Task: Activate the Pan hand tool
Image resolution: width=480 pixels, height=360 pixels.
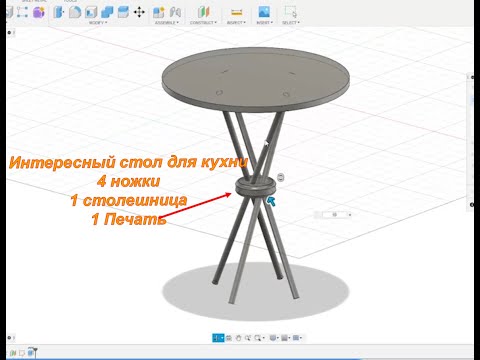Action: click(x=238, y=338)
